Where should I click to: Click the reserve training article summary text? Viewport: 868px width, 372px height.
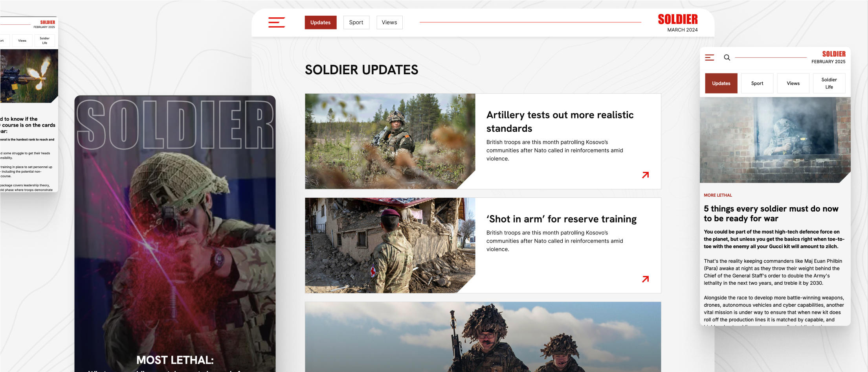pyautogui.click(x=554, y=241)
